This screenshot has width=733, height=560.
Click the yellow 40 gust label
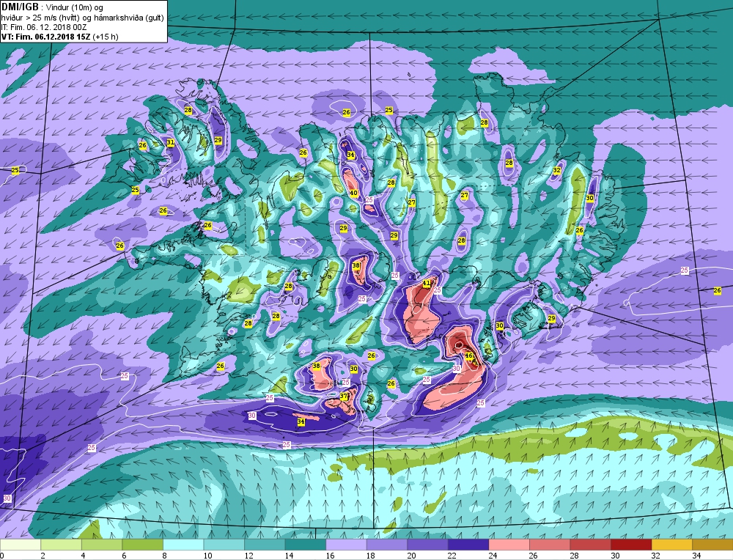coord(353,193)
